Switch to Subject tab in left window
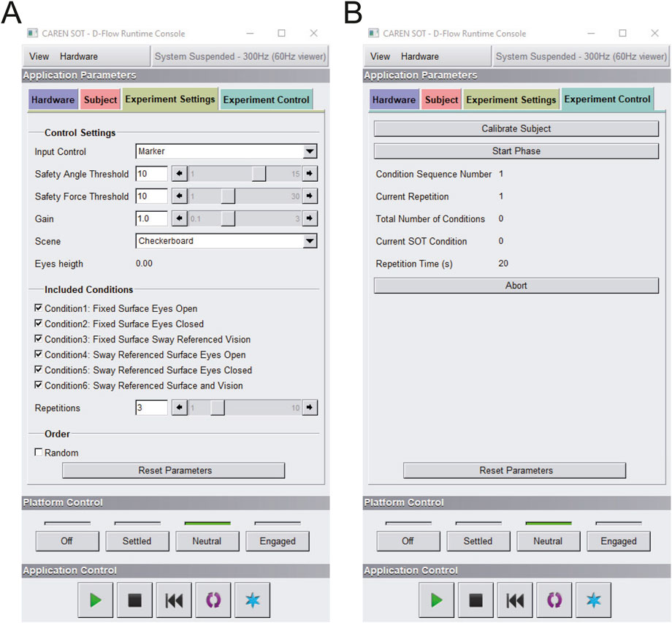The width and height of the screenshot is (672, 623). 100,100
